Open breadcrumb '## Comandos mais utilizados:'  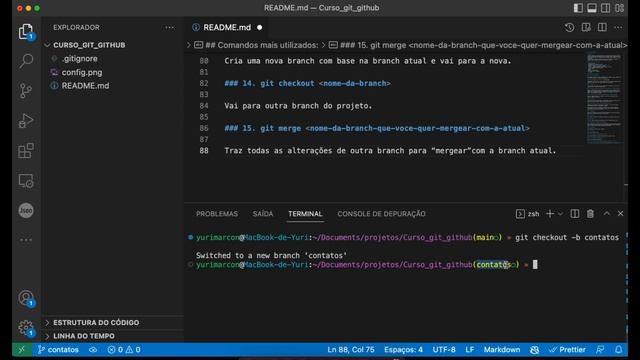tap(261, 45)
